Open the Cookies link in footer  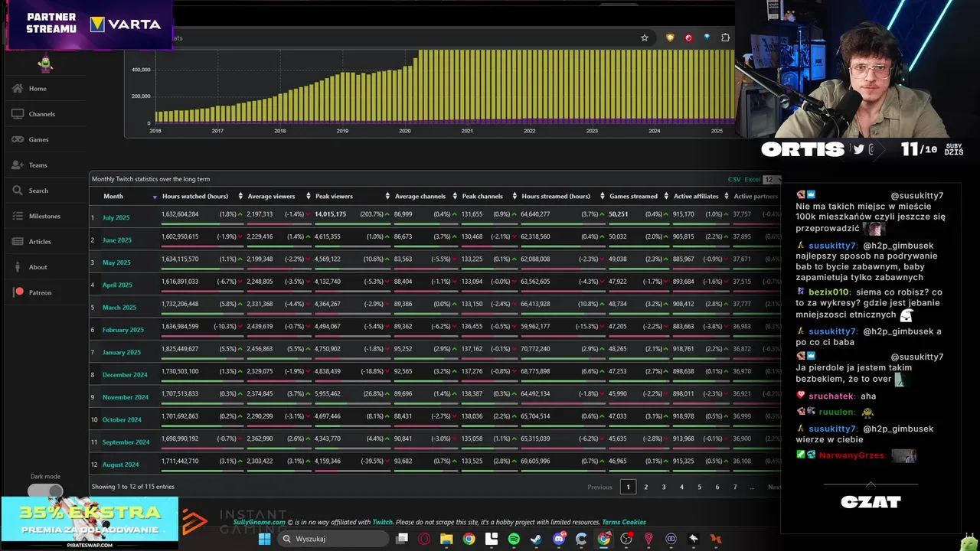(x=634, y=522)
